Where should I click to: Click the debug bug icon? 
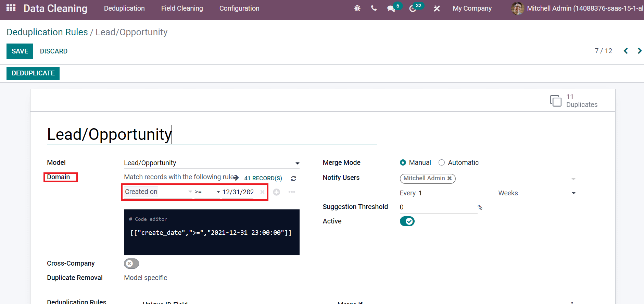point(357,8)
